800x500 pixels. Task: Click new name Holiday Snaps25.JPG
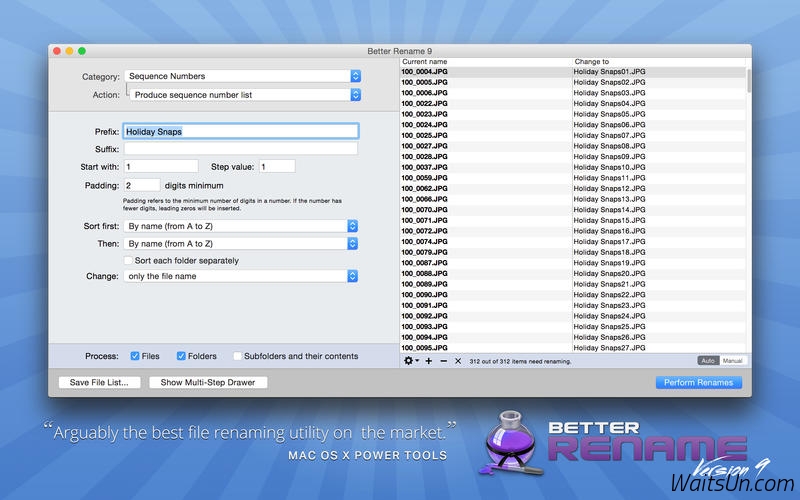609,327
